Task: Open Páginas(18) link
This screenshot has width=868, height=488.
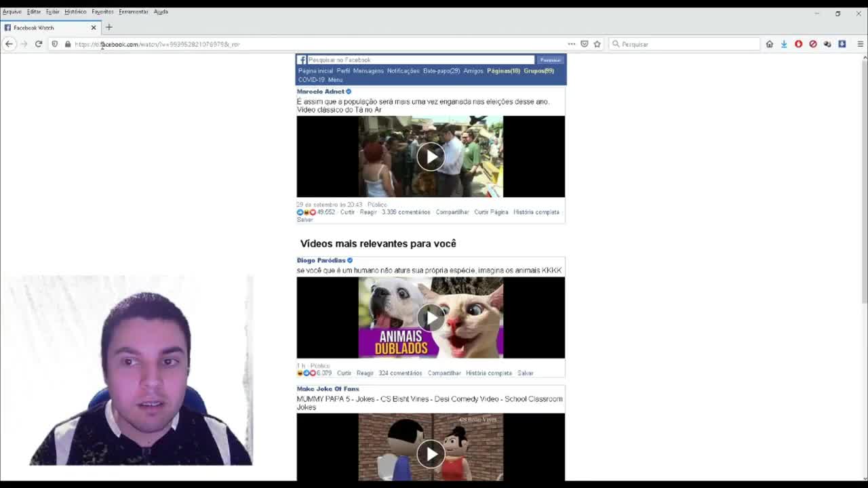Action: (x=503, y=70)
